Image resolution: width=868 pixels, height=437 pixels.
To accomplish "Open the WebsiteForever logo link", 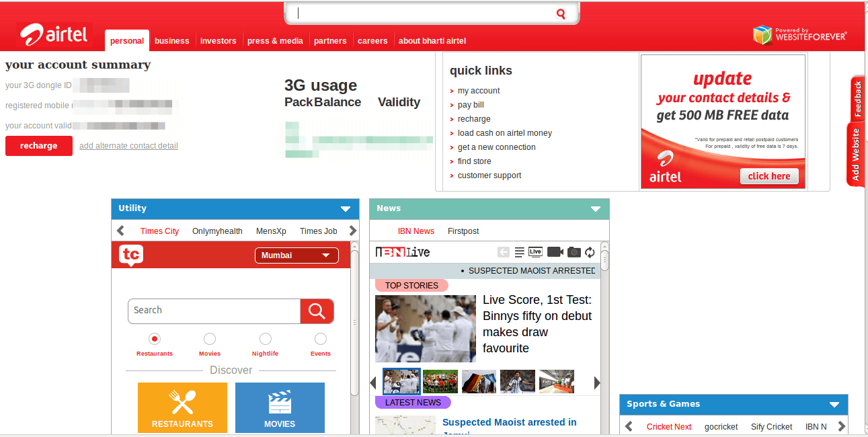I will coord(799,35).
